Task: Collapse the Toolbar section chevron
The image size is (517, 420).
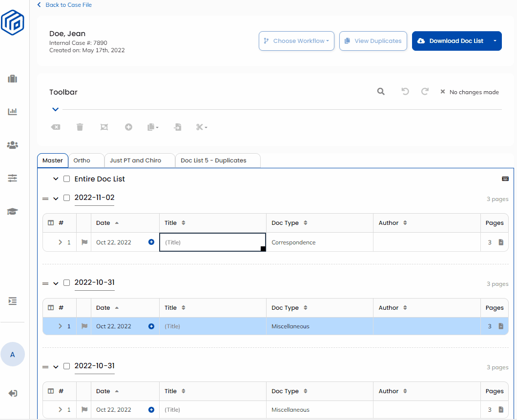Action: pos(56,109)
